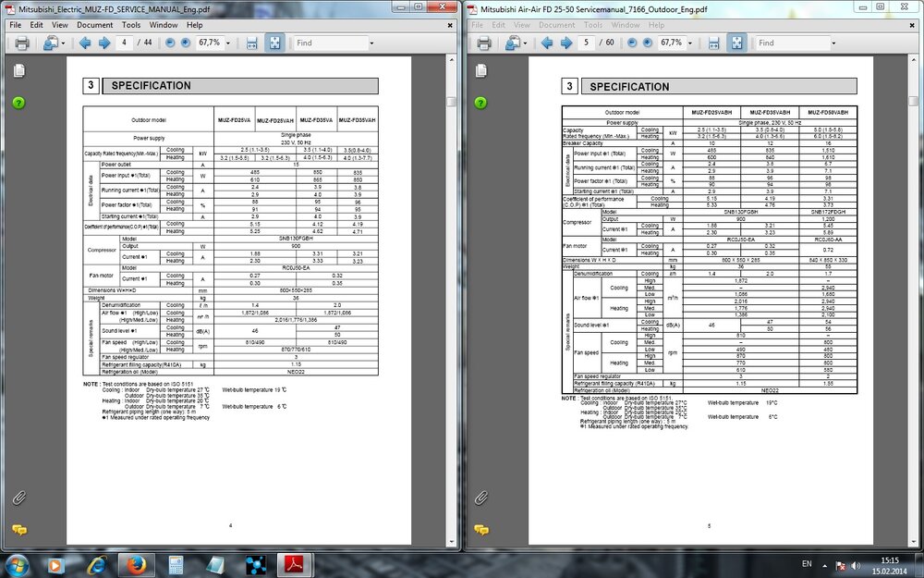This screenshot has width=924, height=578.
Task: Click fit full page icon in right window
Action: pos(736,43)
